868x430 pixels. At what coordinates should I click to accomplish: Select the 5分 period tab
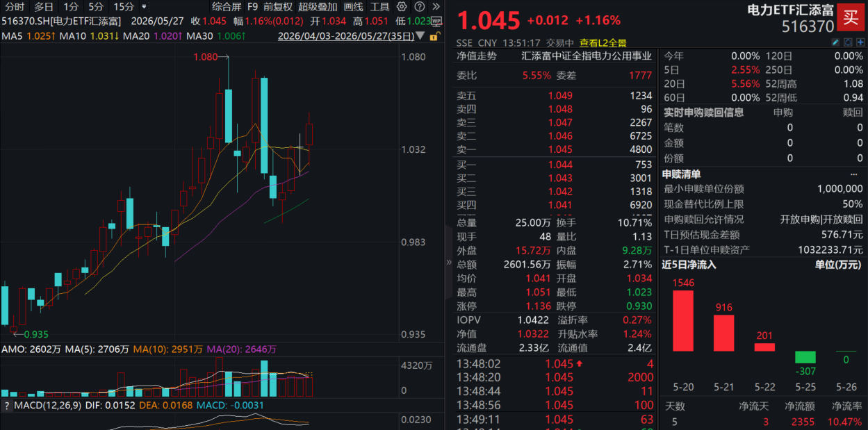coord(96,6)
